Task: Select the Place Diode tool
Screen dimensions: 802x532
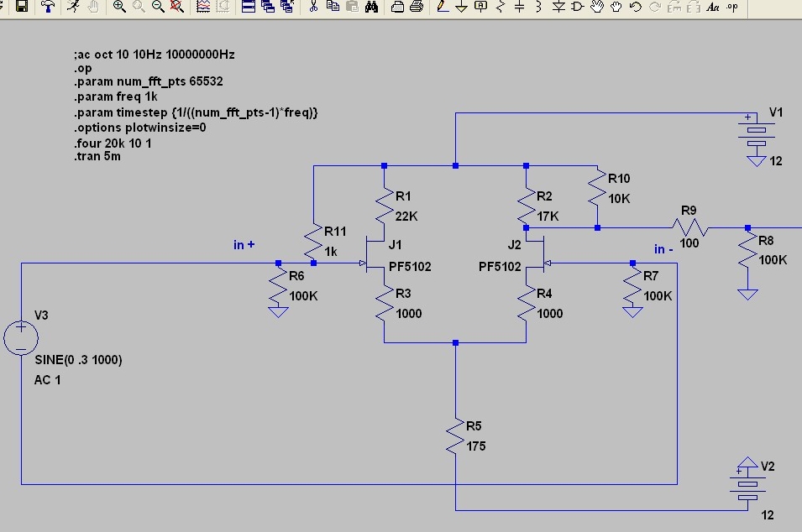Action: point(558,6)
